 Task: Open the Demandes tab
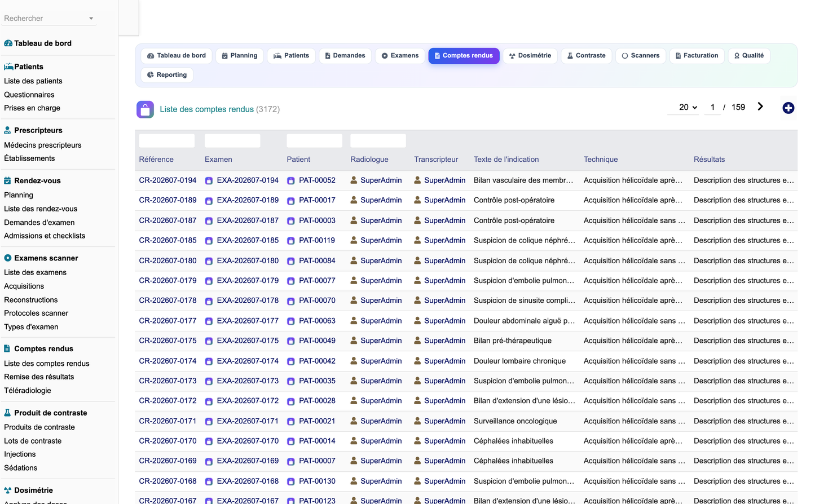tap(345, 56)
